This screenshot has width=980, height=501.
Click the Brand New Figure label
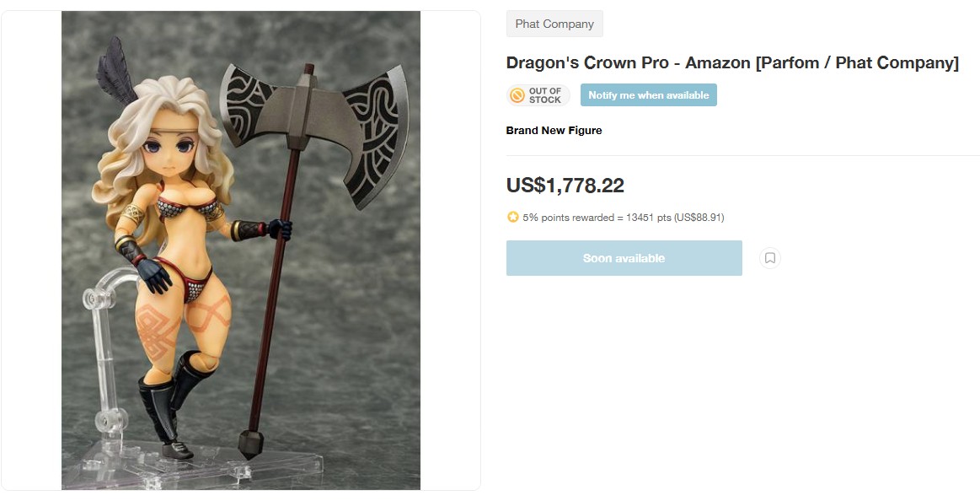pos(554,130)
